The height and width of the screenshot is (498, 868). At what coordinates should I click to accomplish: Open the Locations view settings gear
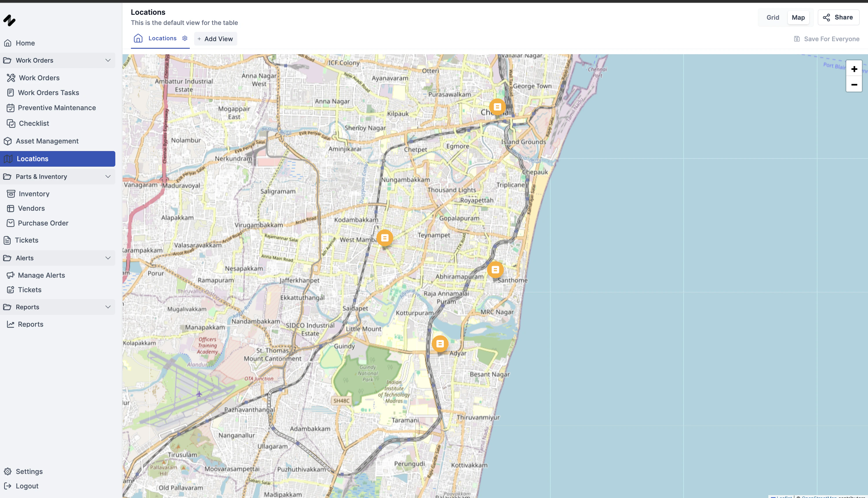pyautogui.click(x=185, y=38)
